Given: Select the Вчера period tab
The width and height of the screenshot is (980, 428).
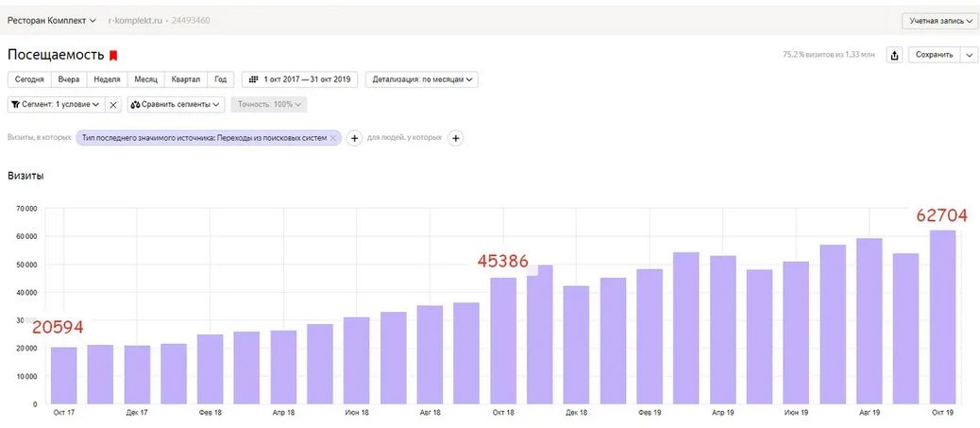Looking at the screenshot, I should point(69,79).
